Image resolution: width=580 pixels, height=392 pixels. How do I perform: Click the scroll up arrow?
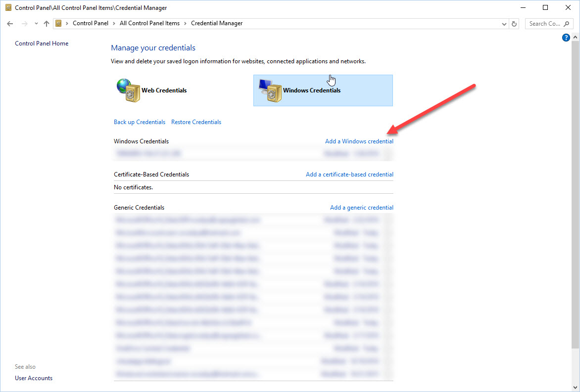(575, 37)
